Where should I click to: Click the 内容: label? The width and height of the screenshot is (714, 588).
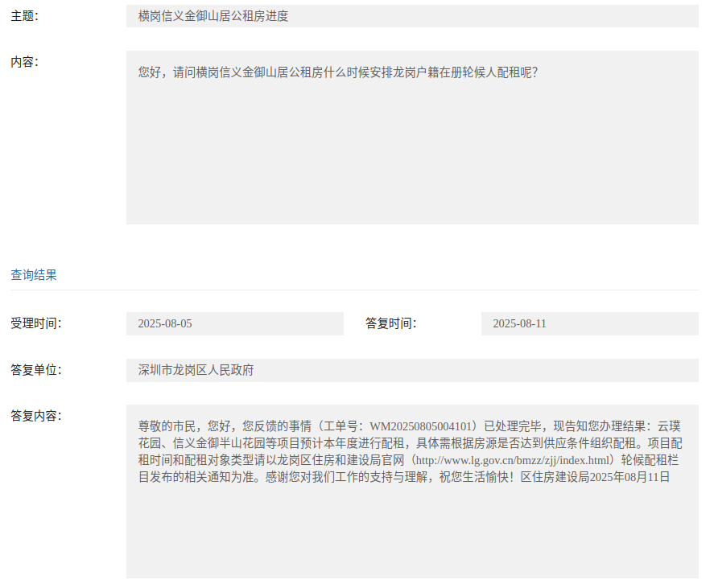[25, 62]
